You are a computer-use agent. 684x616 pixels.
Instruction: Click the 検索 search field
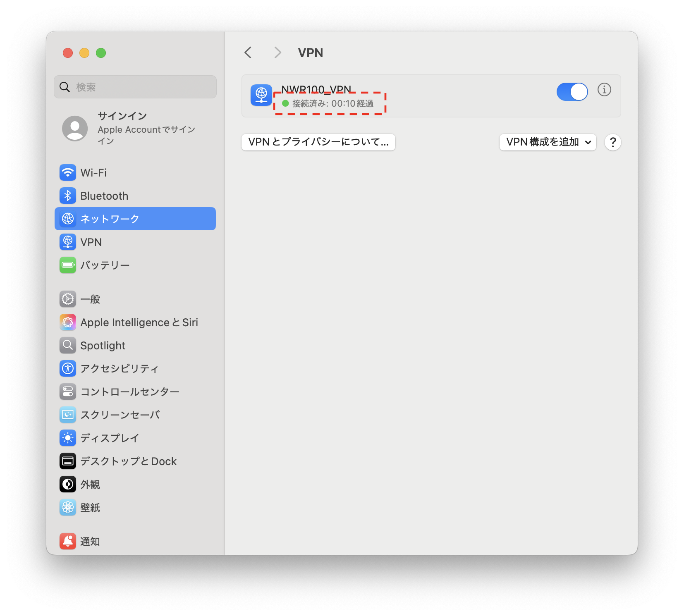135,87
